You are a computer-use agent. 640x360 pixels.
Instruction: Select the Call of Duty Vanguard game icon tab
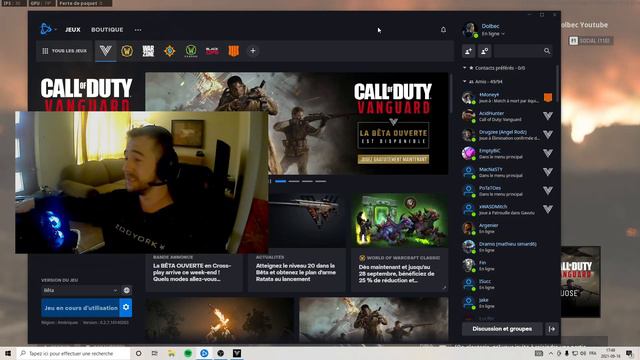(106, 51)
